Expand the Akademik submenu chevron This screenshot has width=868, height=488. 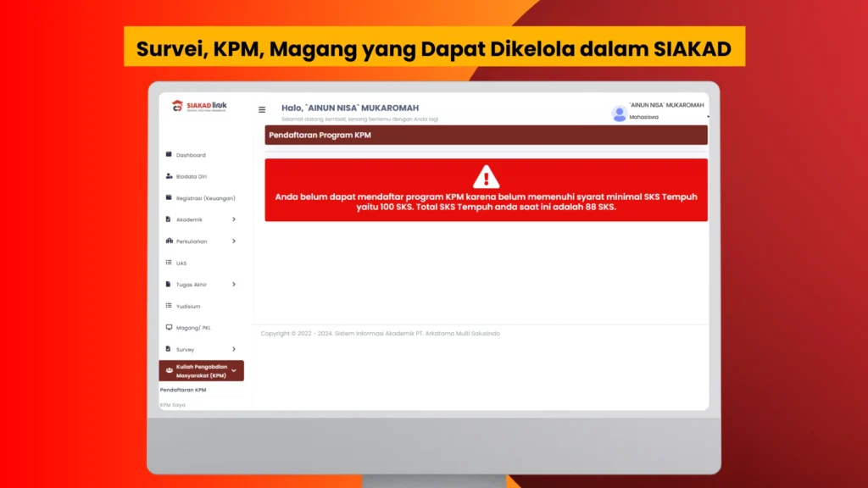[234, 219]
